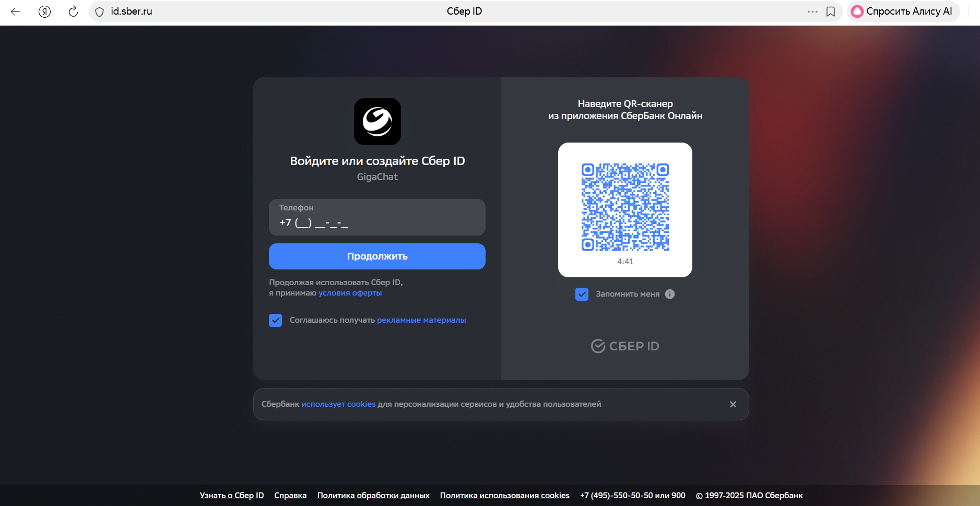Screen dimensions: 980x506
Task: Reload the page with the refresh icon
Action: (x=73, y=11)
